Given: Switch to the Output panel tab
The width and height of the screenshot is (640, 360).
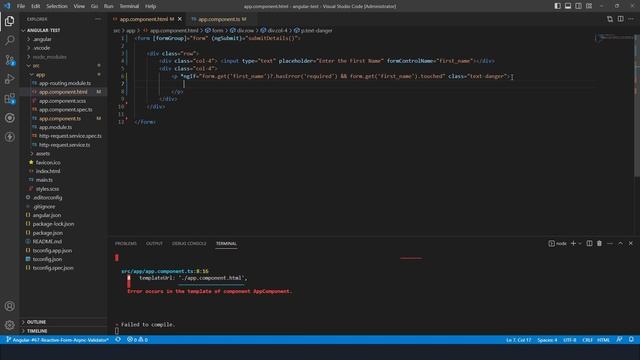Looking at the screenshot, I should [x=154, y=243].
